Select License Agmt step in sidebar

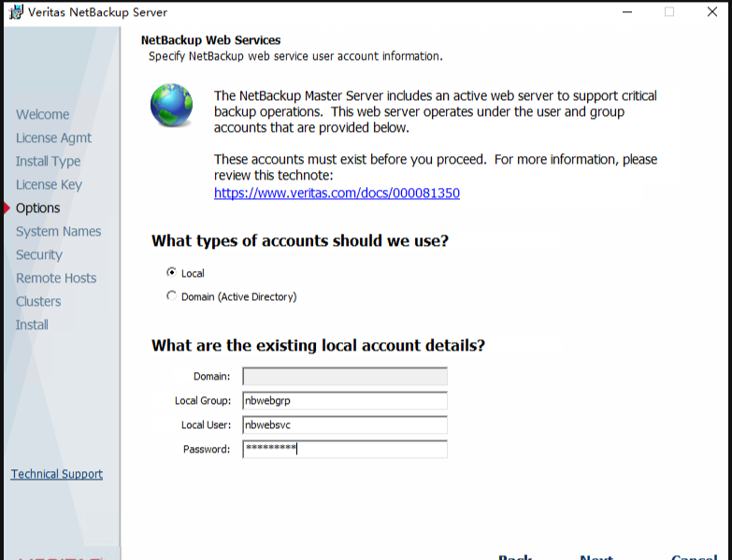[53, 137]
